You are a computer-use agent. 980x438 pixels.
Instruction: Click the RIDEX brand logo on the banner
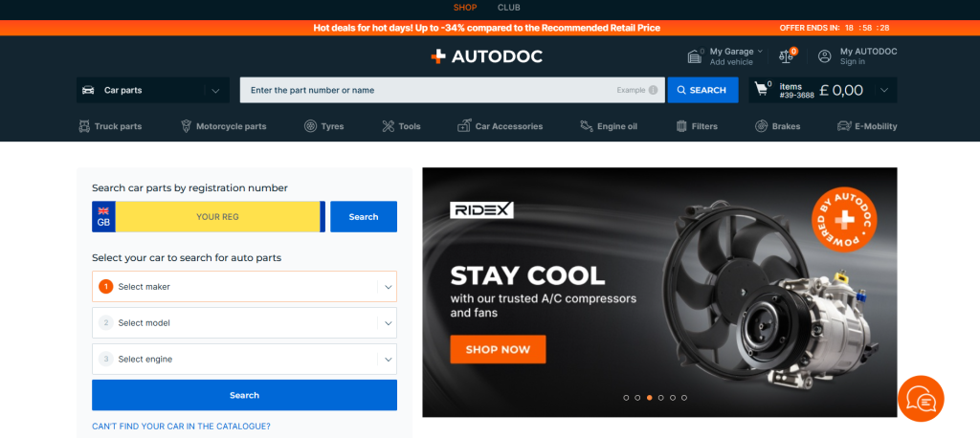click(482, 210)
